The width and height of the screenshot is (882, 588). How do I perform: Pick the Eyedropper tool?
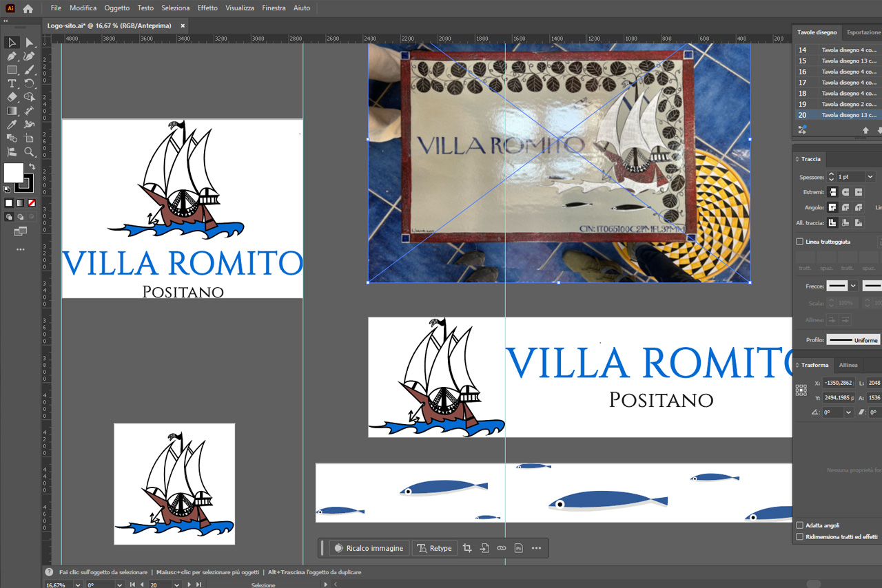click(x=12, y=125)
